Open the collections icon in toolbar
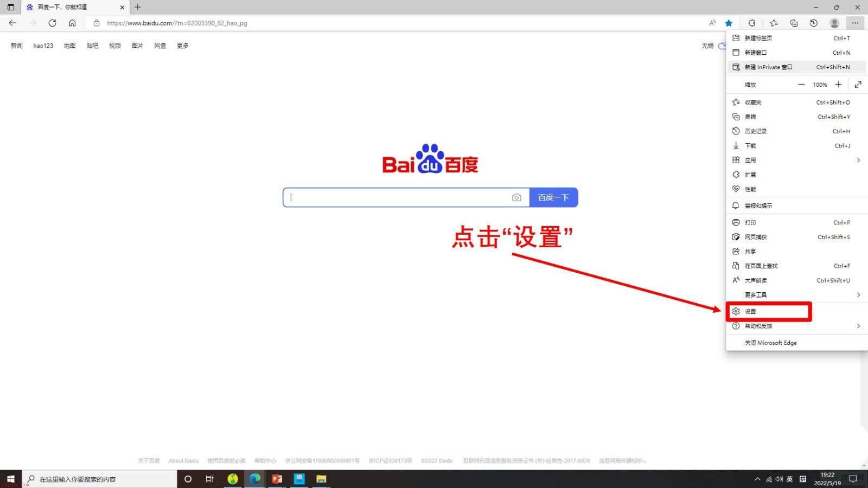 pos(794,23)
